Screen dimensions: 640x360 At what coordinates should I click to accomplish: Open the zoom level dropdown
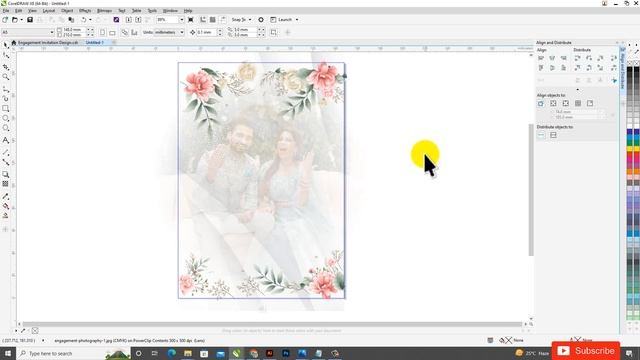point(182,20)
